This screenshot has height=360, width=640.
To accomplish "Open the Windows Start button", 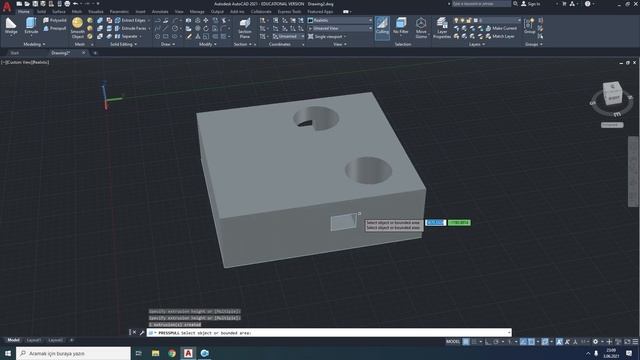I will pyautogui.click(x=7, y=353).
